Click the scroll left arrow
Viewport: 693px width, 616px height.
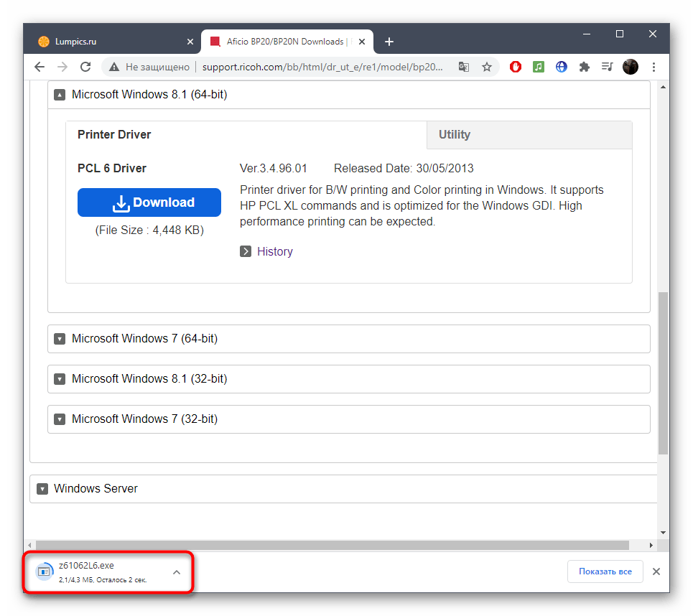click(x=29, y=546)
